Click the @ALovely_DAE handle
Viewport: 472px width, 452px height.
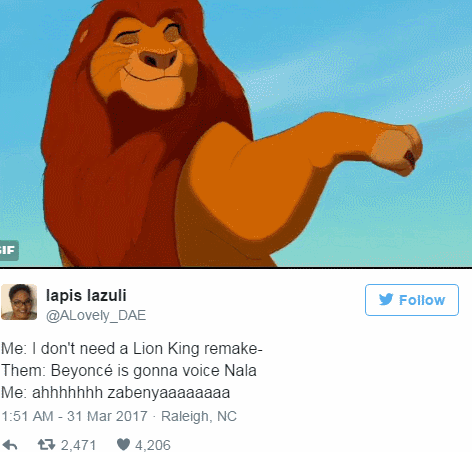click(x=96, y=315)
